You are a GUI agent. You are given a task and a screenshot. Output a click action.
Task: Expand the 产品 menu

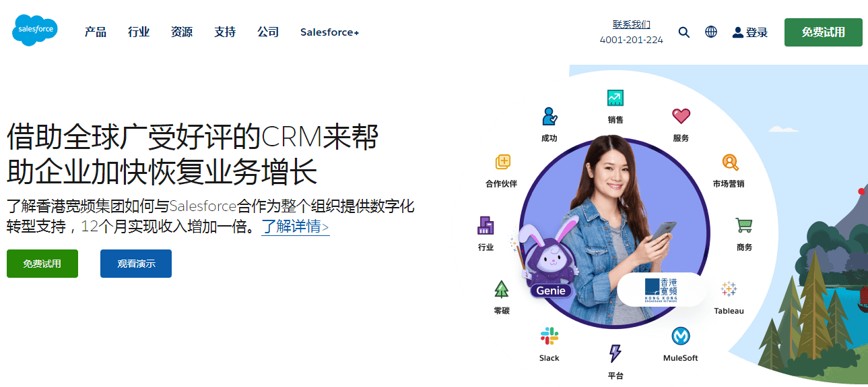[x=96, y=32]
